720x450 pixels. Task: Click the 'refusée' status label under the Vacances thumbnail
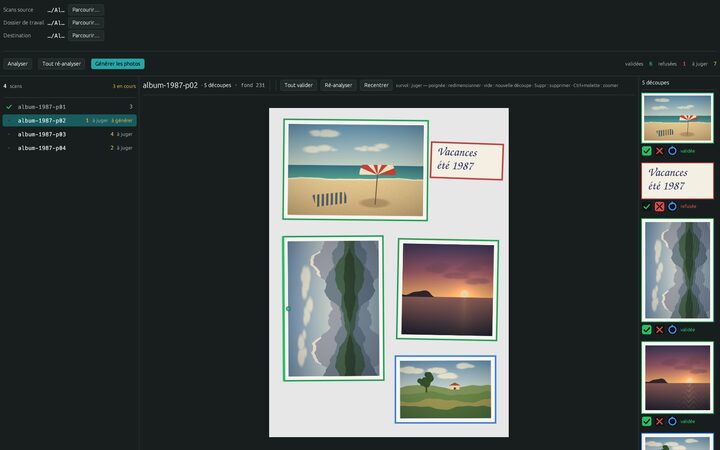pyautogui.click(x=688, y=207)
